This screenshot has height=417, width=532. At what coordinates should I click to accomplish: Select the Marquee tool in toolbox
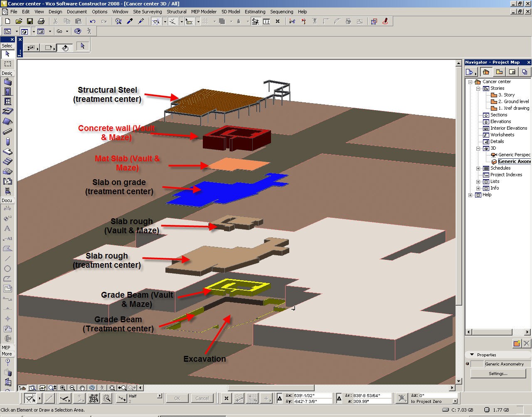tap(7, 64)
